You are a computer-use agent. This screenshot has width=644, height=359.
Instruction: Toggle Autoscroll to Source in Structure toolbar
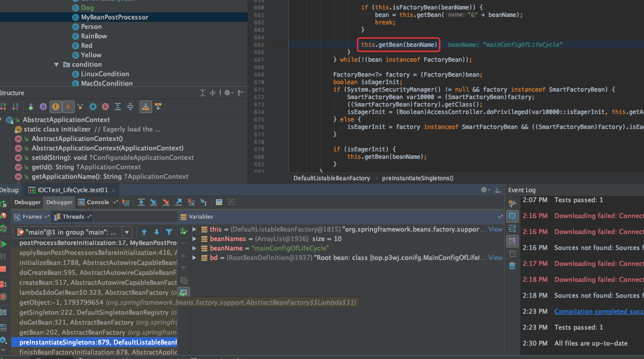pos(146,107)
